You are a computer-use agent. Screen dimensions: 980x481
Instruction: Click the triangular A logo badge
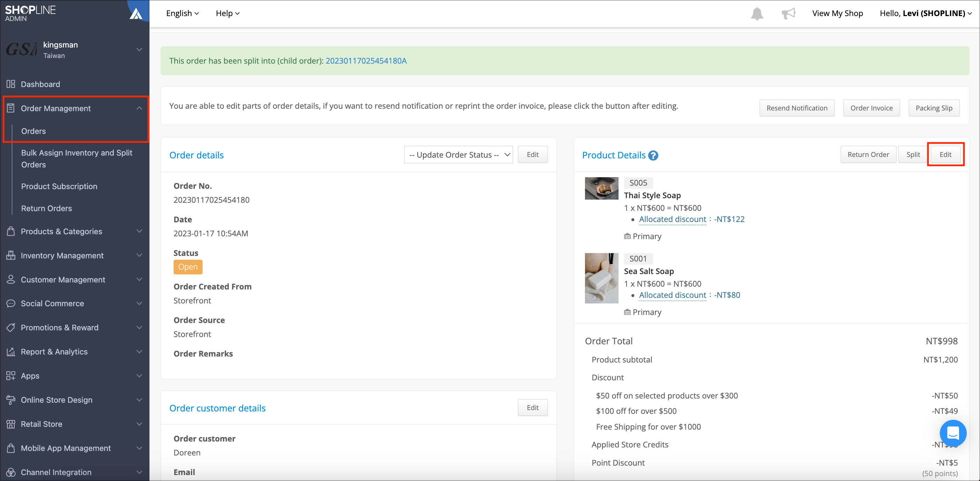coord(136,14)
